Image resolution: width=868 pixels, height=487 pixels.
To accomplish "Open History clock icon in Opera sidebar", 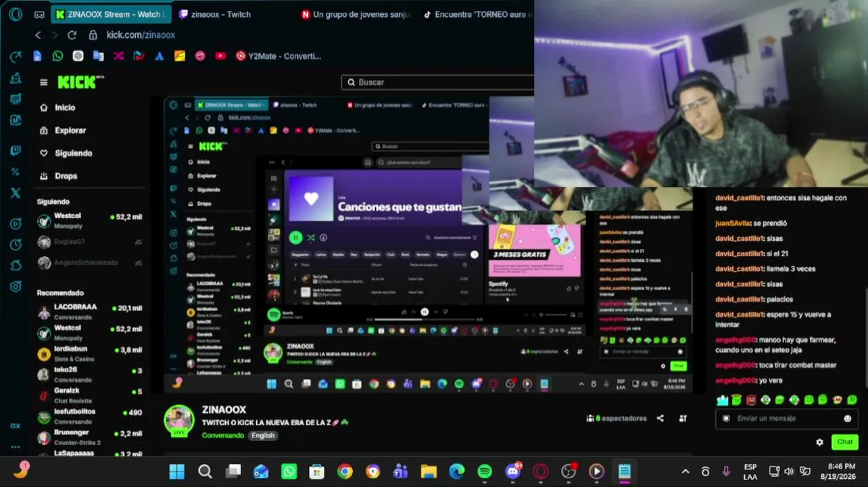I will click(x=16, y=244).
